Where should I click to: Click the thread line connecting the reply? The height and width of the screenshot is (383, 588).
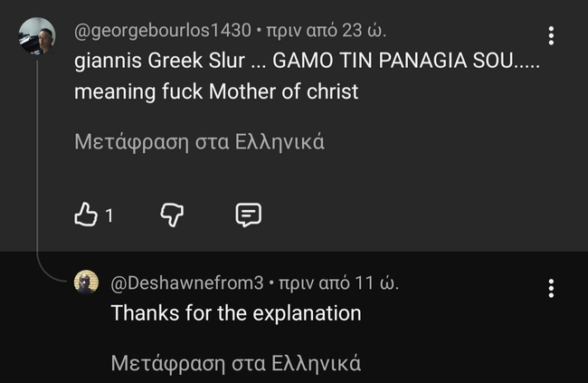(38, 181)
